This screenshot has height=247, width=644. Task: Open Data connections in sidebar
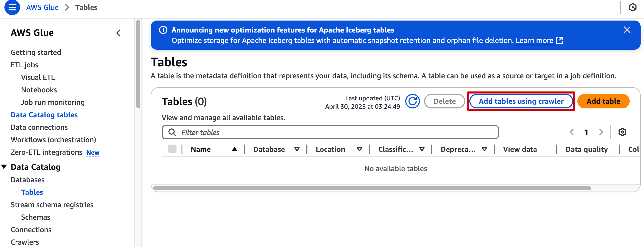(39, 127)
